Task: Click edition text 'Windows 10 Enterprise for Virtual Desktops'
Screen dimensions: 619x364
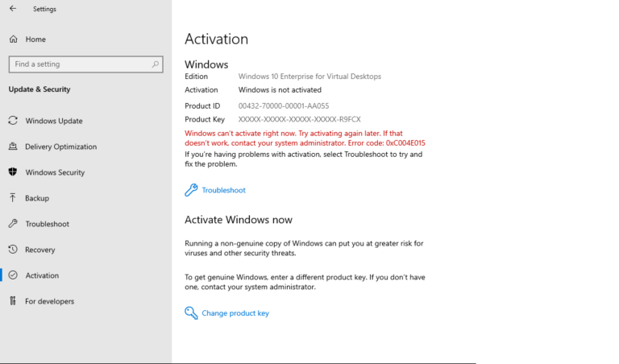Action: pos(309,77)
